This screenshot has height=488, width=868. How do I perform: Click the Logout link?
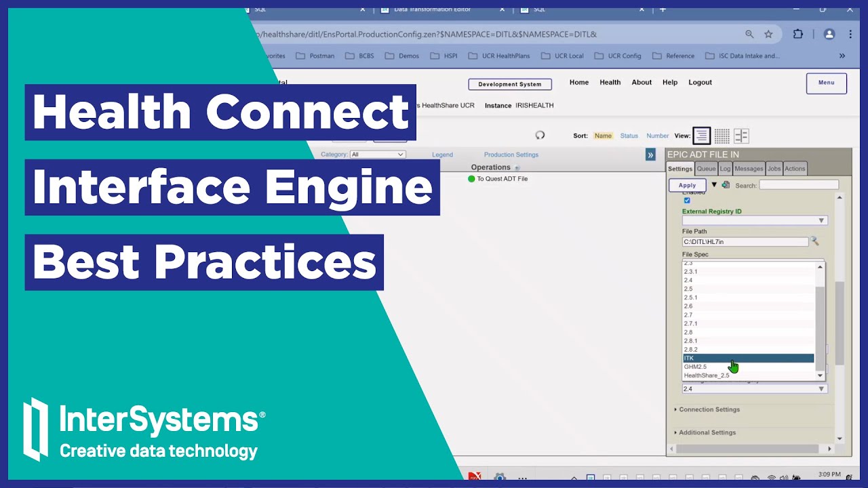pos(700,82)
